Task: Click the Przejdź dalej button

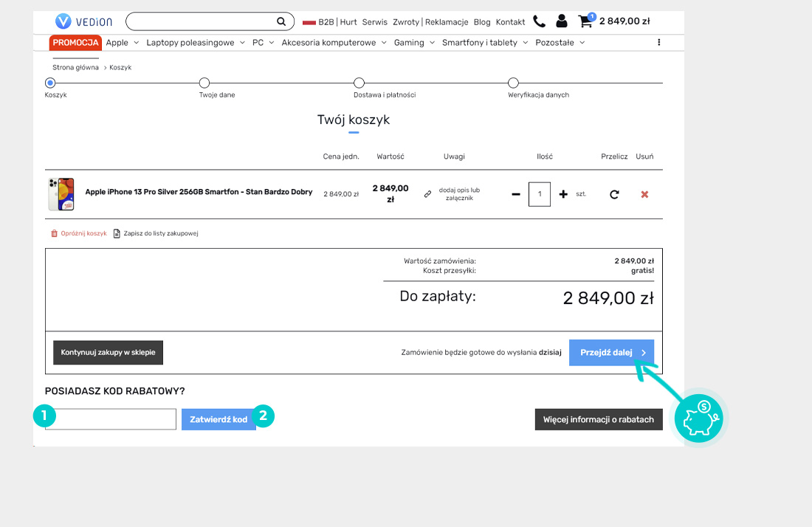Action: pos(612,353)
